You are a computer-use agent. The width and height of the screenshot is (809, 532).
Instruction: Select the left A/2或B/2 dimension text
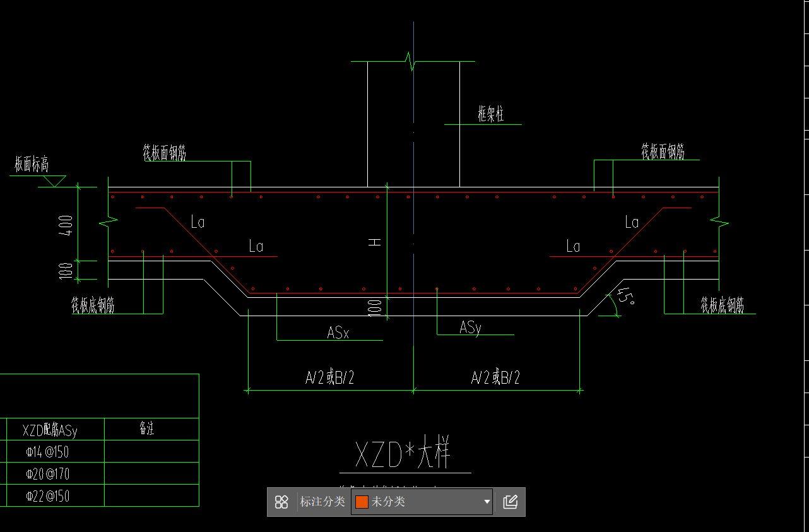tap(330, 377)
